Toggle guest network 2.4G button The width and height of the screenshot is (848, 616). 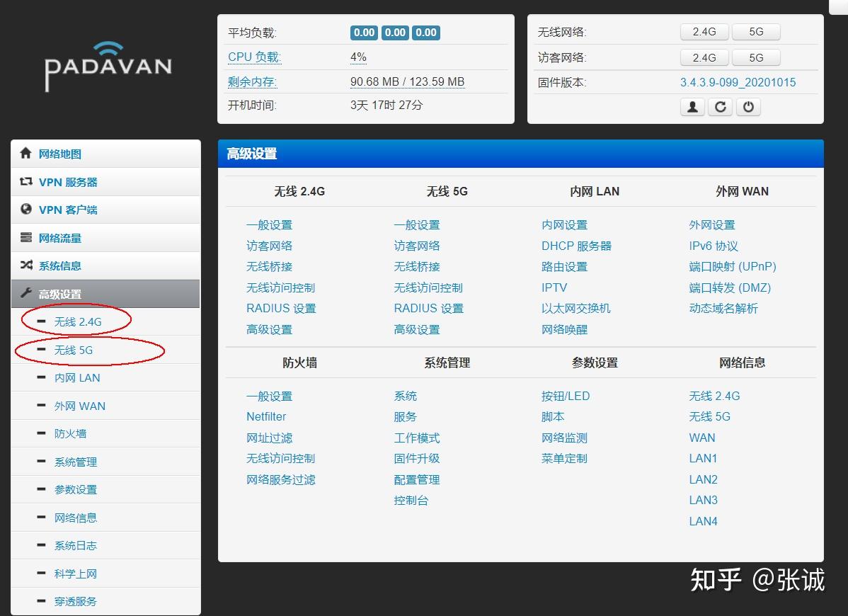point(704,57)
